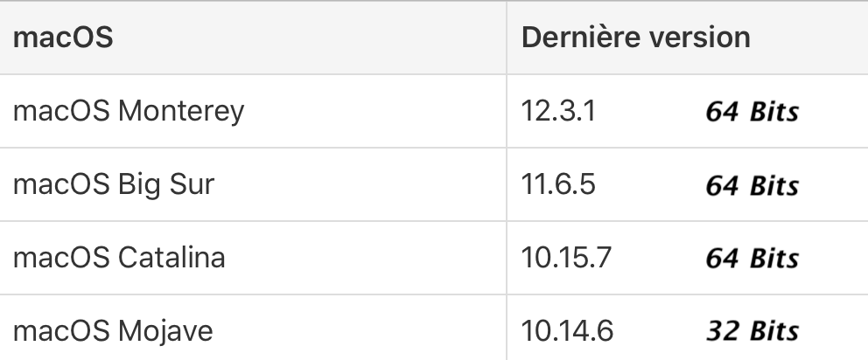Screen dimensions: 868x360
Task: Select the macOS Monterey name cell
Action: [128, 112]
